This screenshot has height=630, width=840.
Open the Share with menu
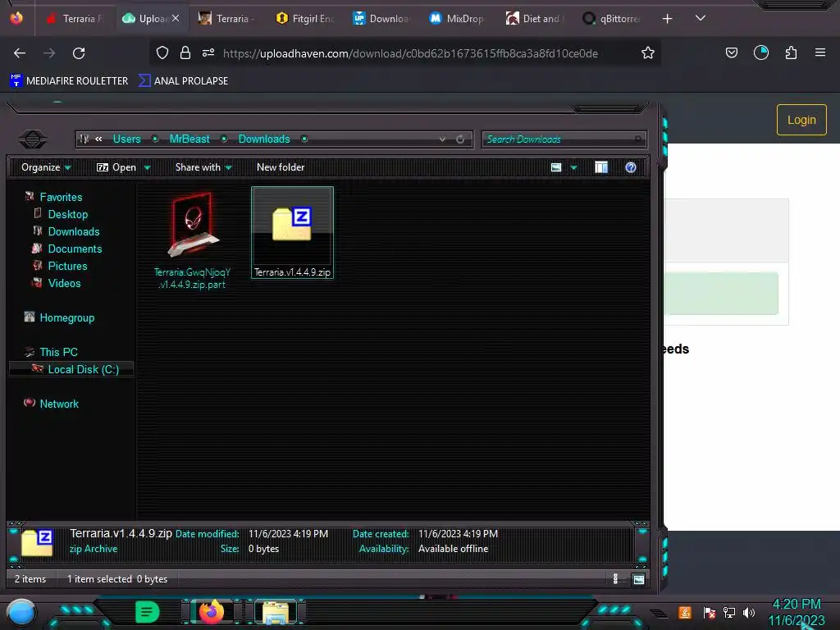tap(203, 167)
